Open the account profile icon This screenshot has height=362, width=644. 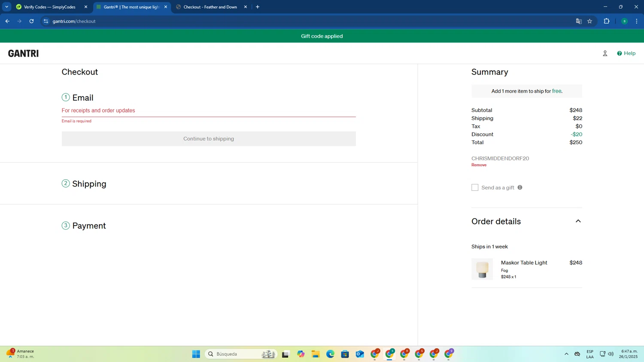click(605, 53)
